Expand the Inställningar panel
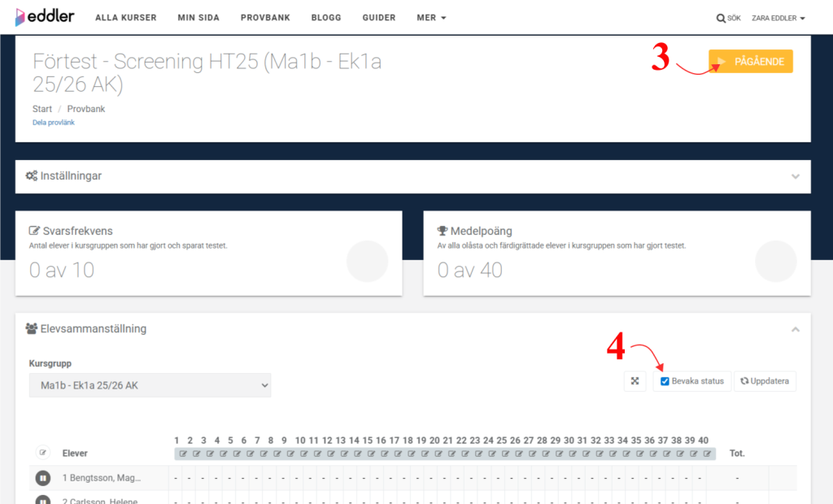Image resolution: width=833 pixels, height=504 pixels. [795, 176]
